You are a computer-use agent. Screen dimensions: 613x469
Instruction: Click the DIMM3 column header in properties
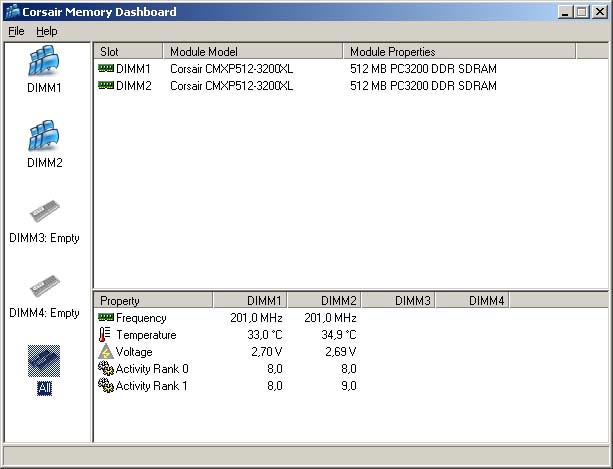point(398,300)
